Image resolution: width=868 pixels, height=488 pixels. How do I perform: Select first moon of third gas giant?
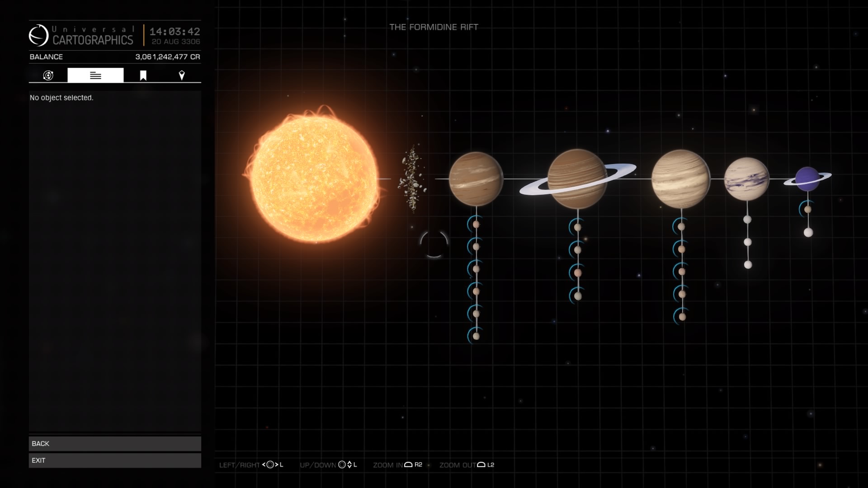click(681, 227)
